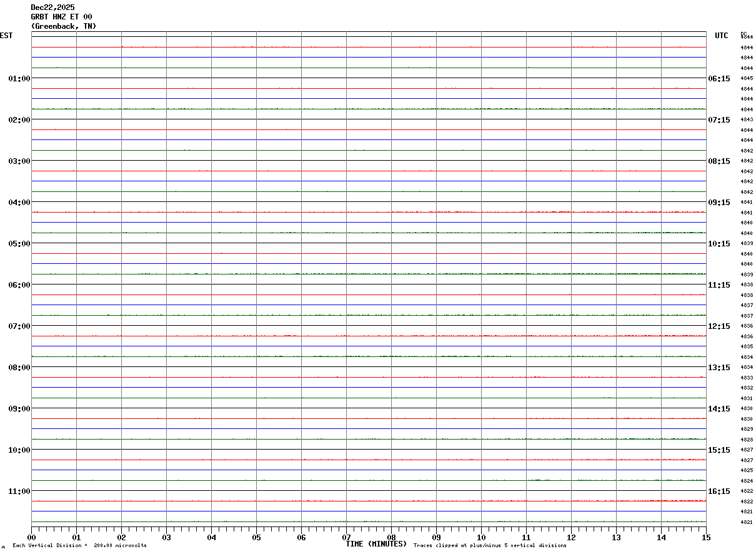756x554 pixels.
Task: Click the 12:15 UTC time label
Action: tap(719, 326)
